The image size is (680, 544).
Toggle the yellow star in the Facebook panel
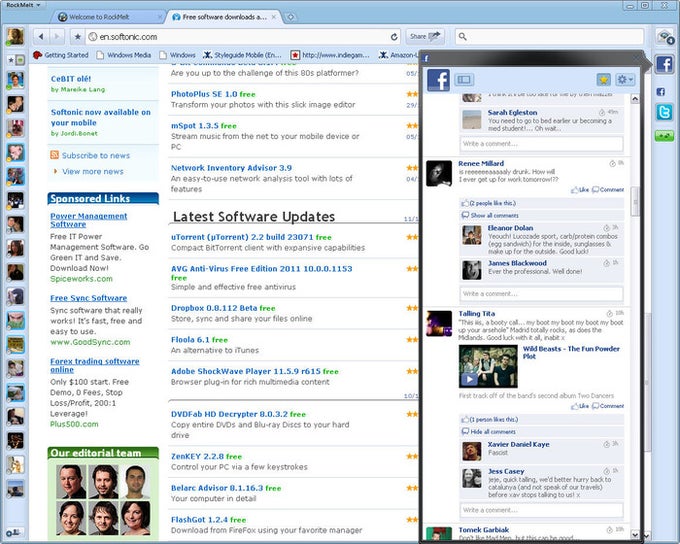(603, 79)
